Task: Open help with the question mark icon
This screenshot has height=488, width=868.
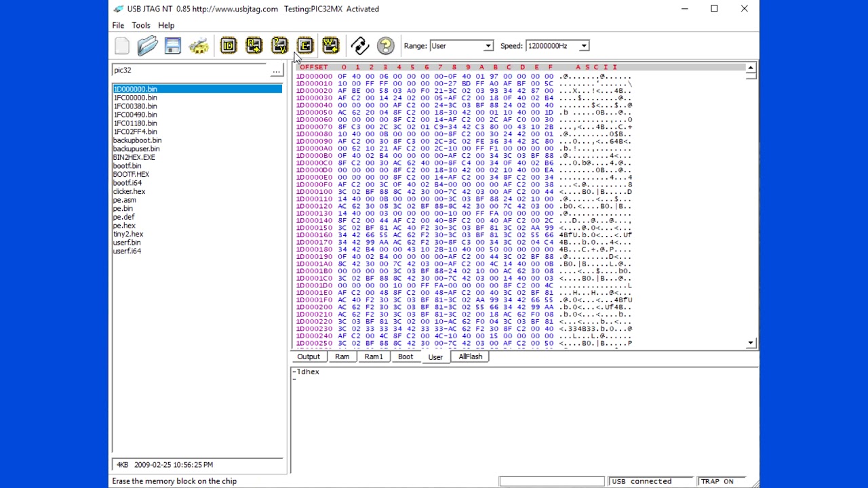Action: 385,46
